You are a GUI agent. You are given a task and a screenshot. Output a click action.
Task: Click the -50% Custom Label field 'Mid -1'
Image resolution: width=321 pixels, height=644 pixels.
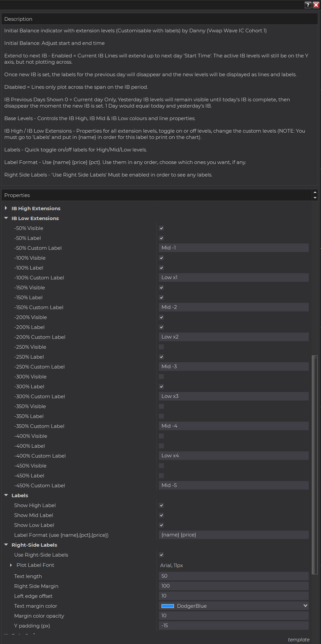coord(234,248)
